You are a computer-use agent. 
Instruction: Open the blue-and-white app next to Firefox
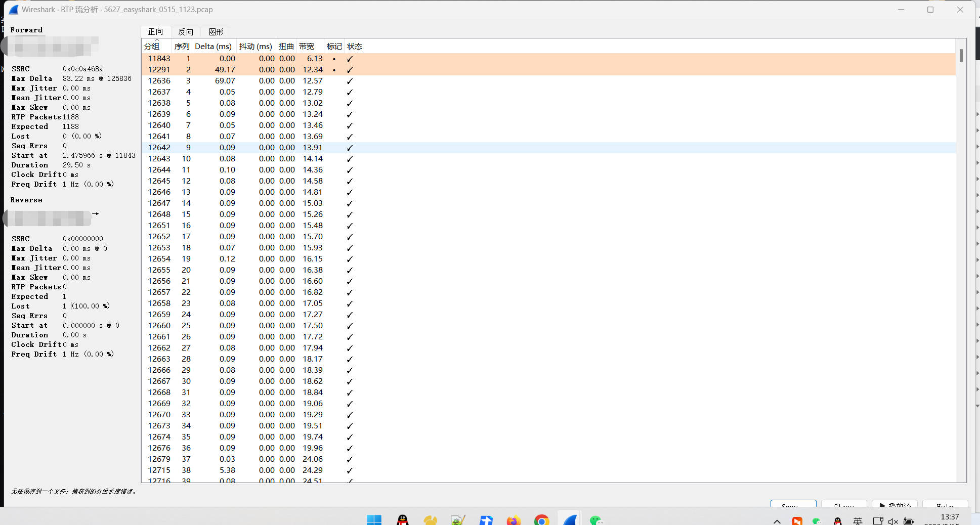tap(486, 520)
